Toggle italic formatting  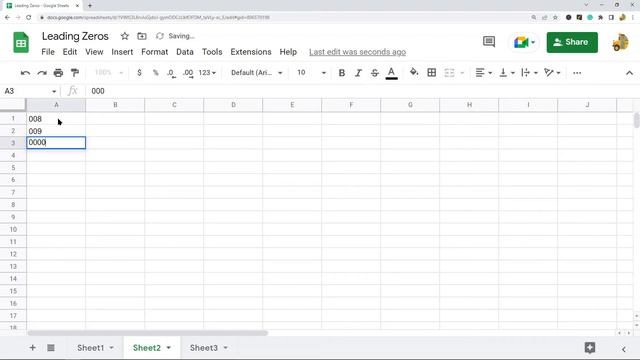[358, 73]
